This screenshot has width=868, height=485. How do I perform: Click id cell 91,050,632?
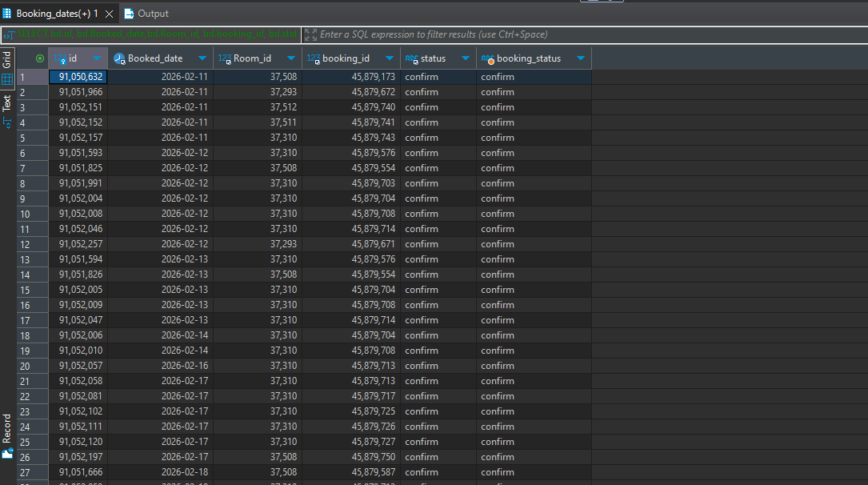(78, 77)
